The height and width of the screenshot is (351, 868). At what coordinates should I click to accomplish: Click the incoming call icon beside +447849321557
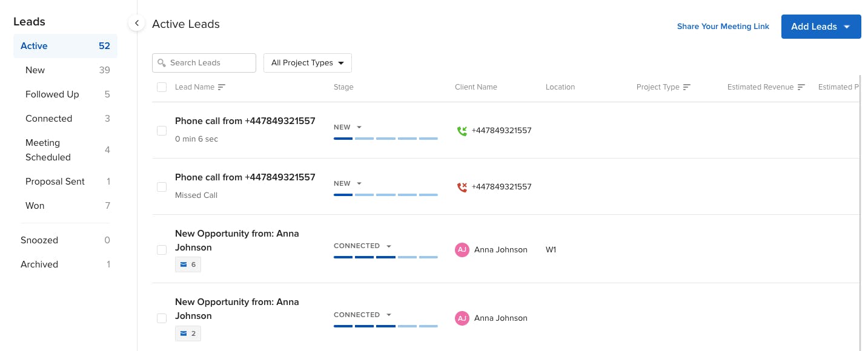[x=462, y=131]
